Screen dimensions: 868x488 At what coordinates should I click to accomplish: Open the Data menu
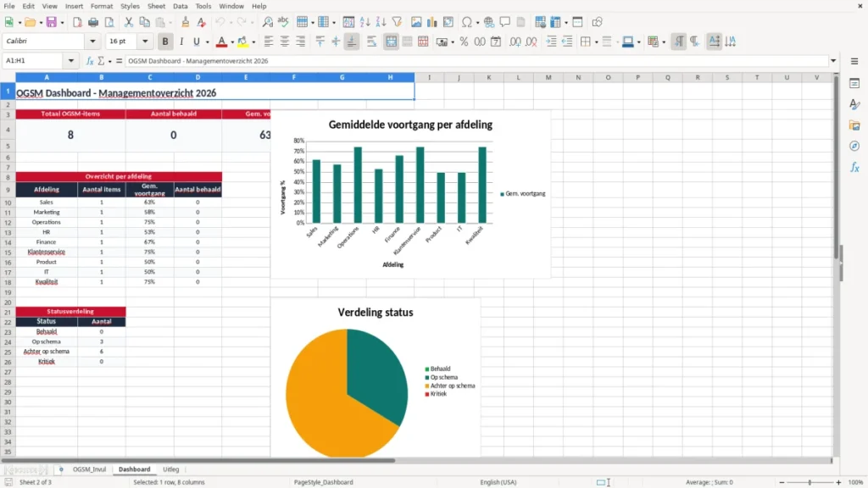tap(181, 6)
